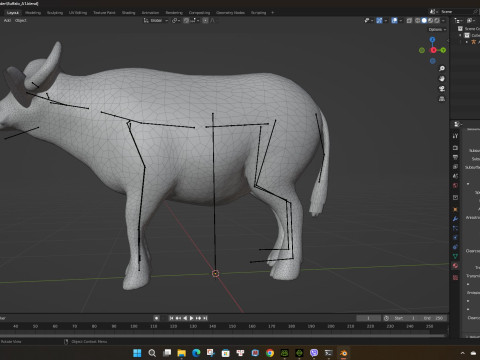Open the World properties tab
Image resolution: width=480 pixels, height=360 pixels.
(455, 185)
